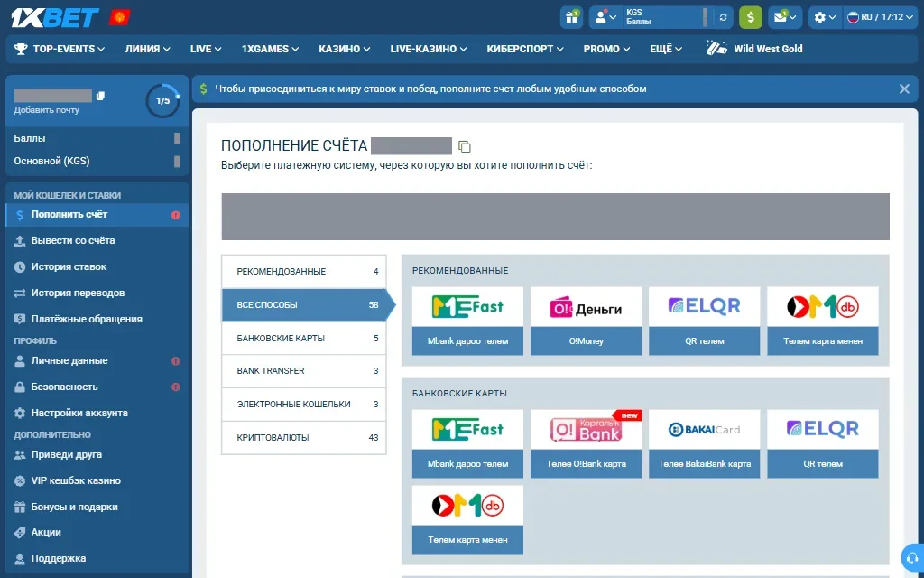Image resolution: width=924 pixels, height=578 pixels.
Task: Open Акции page
Action: 97,532
